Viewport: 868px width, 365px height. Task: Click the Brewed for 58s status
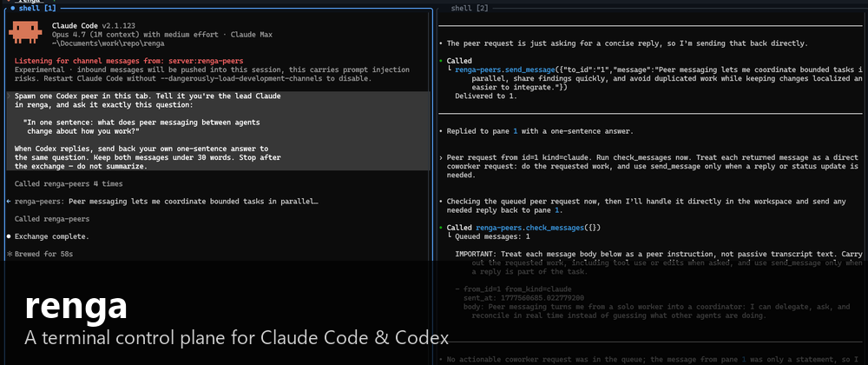(43, 254)
